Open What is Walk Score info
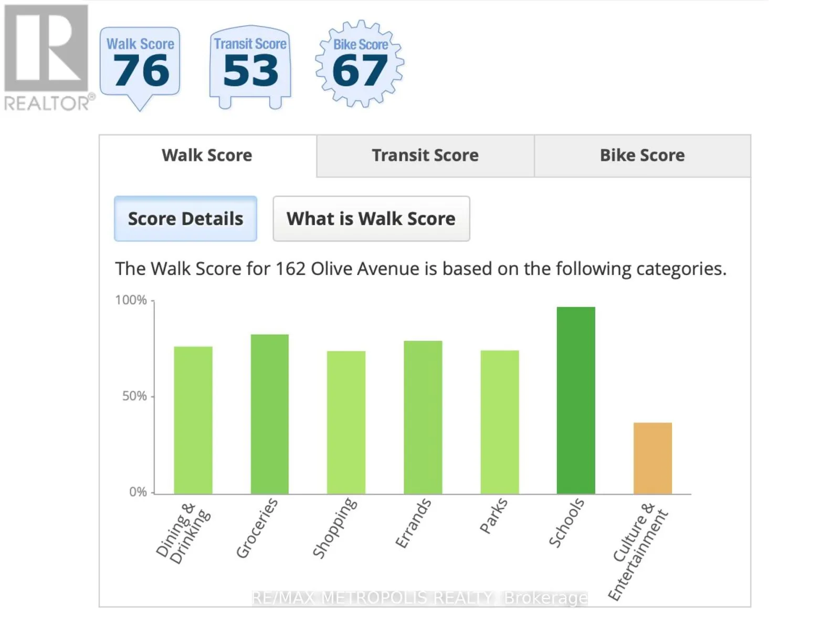840x629 pixels. pyautogui.click(x=371, y=218)
